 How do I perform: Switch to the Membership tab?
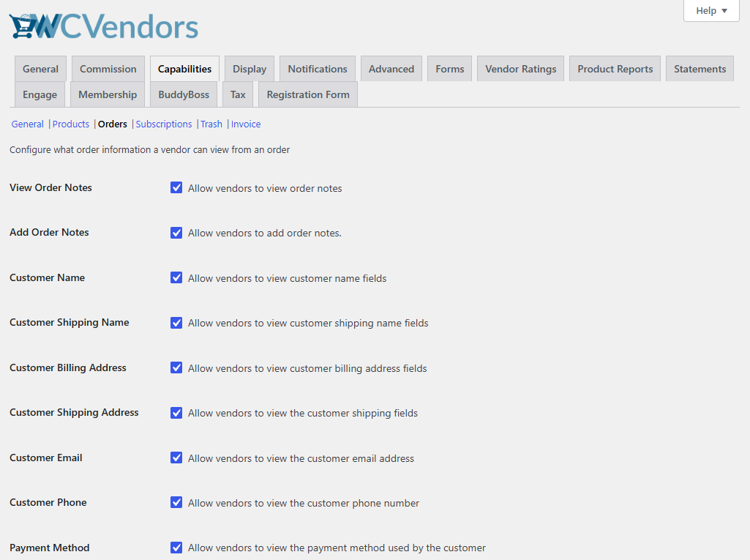tap(108, 94)
